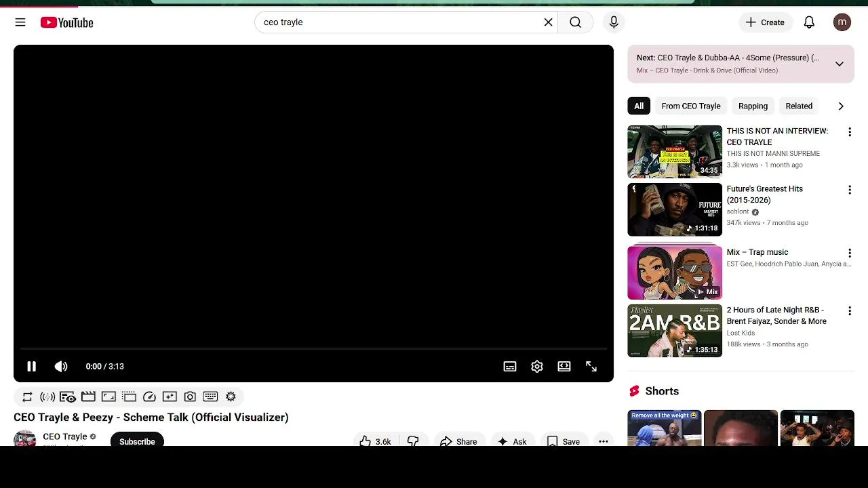This screenshot has height=488, width=868.
Task: Open options for Mix – Trap music
Action: [x=849, y=253]
